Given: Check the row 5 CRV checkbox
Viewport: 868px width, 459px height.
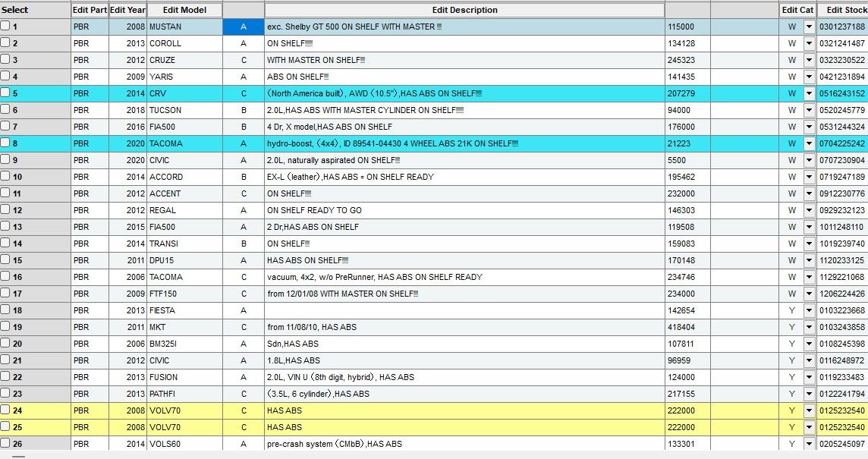Looking at the screenshot, I should click(x=5, y=92).
